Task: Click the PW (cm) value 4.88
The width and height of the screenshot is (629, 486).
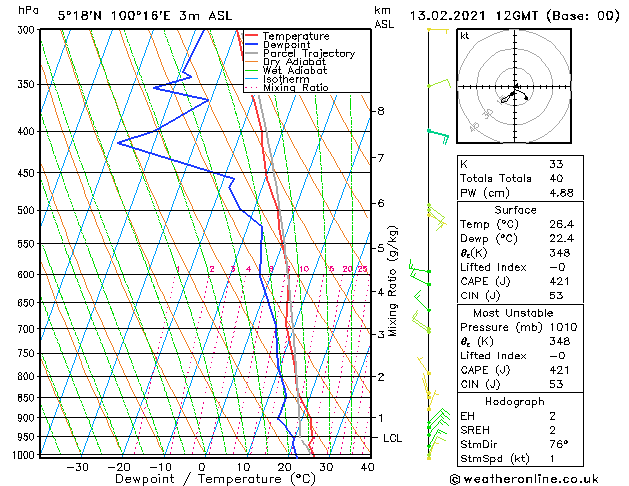Action: click(x=561, y=193)
